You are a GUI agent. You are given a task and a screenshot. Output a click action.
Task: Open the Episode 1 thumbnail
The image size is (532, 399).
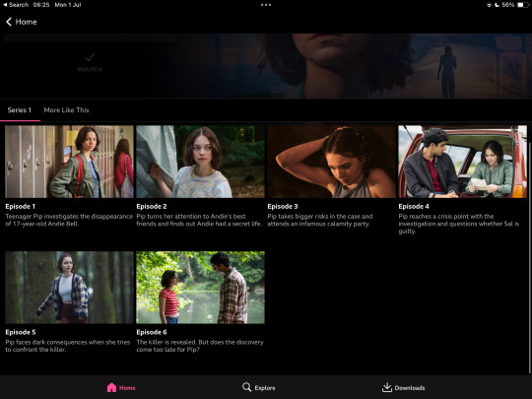coord(69,162)
